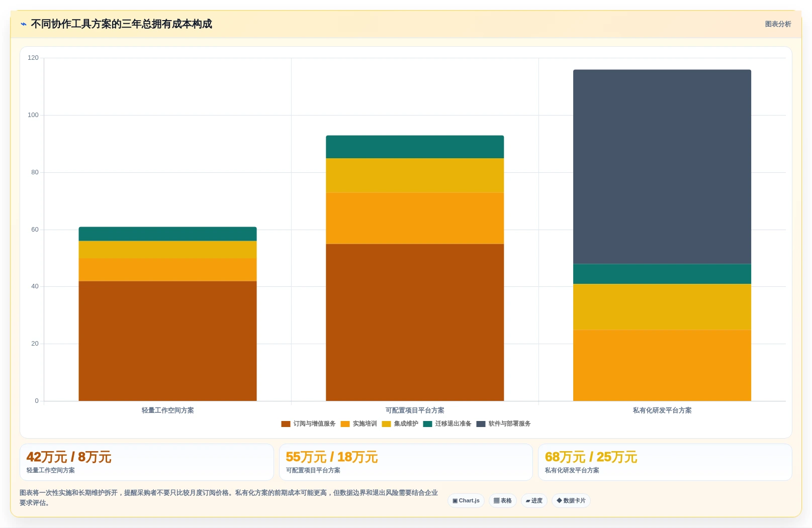This screenshot has height=528, width=812.
Task: Click the 进度 tag chip
Action: click(x=534, y=501)
